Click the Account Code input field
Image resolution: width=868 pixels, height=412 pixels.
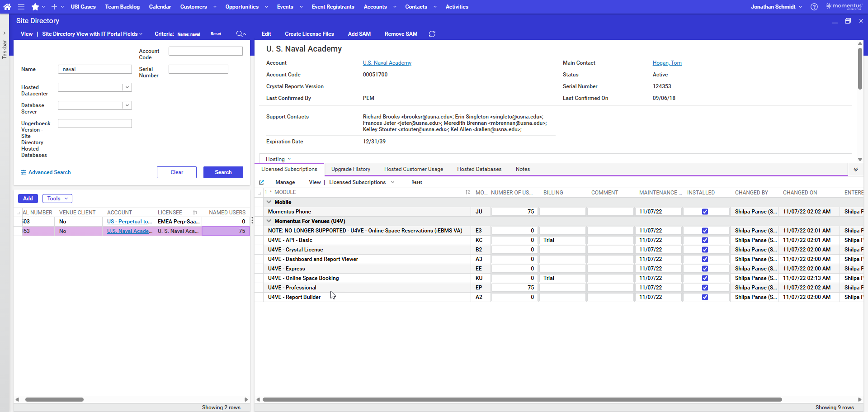206,51
